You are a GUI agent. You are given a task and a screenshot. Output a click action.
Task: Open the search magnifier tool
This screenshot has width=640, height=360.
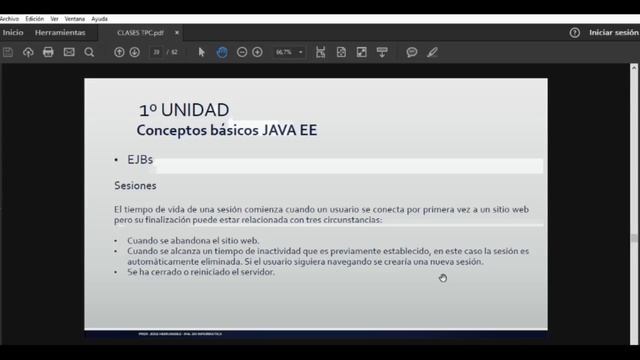click(89, 52)
